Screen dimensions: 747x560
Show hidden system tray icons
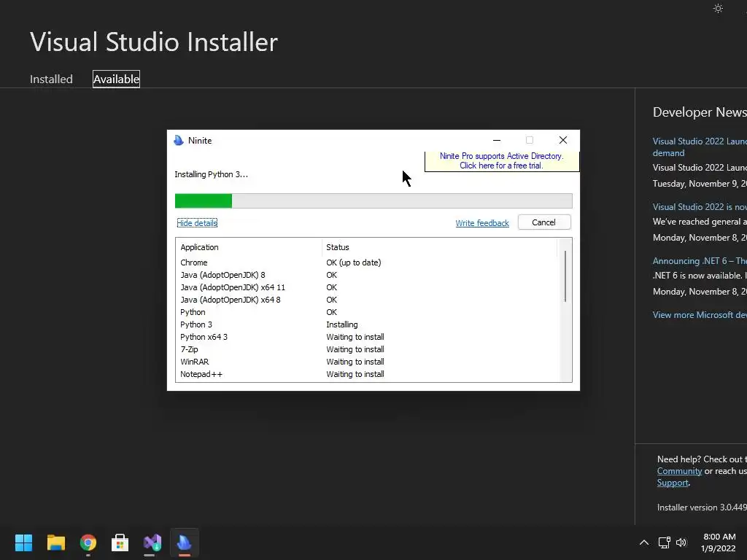(643, 542)
